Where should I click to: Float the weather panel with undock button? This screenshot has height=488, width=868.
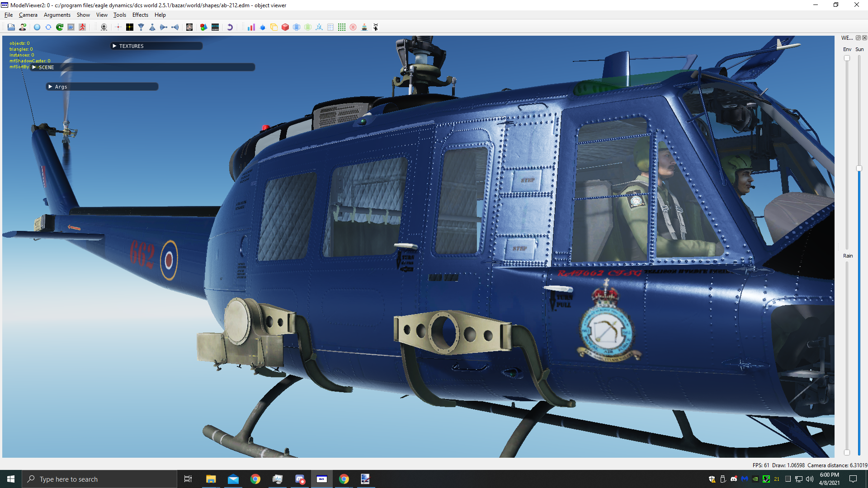(858, 38)
